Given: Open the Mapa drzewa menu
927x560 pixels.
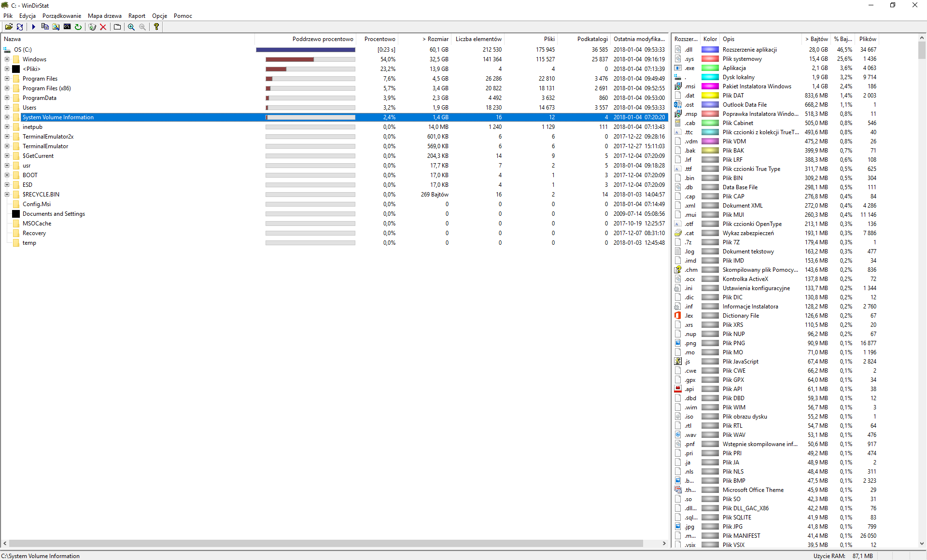Looking at the screenshot, I should [105, 16].
